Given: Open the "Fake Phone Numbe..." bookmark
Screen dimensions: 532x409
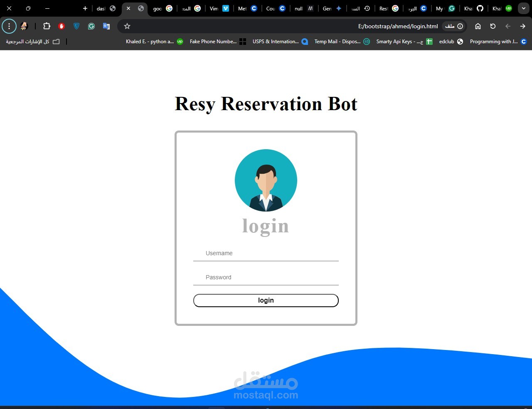Looking at the screenshot, I should pos(218,42).
